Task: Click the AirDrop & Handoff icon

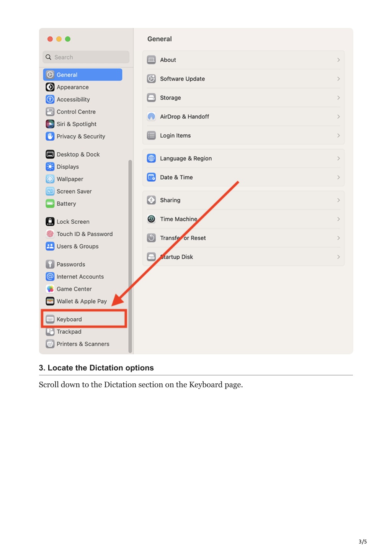Action: pos(152,116)
